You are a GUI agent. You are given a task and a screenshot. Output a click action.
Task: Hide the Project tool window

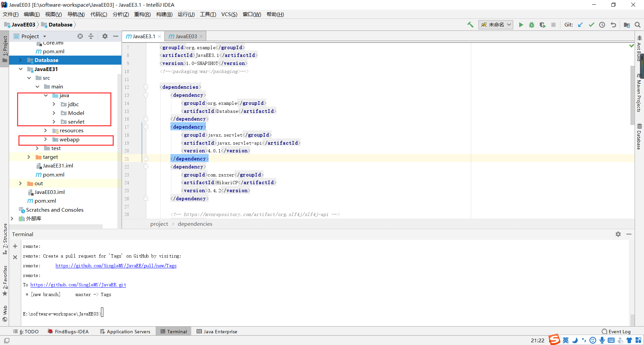(116, 36)
